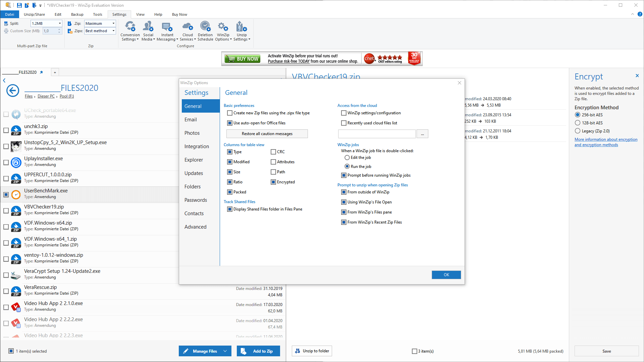The height and width of the screenshot is (362, 644).
Task: Click the Zip compression icon
Action: coord(70,23)
